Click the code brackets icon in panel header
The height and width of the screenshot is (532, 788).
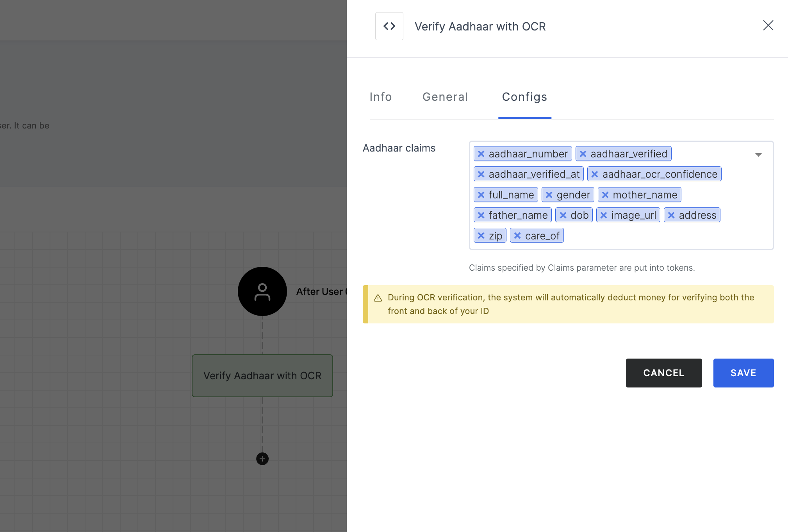[389, 26]
